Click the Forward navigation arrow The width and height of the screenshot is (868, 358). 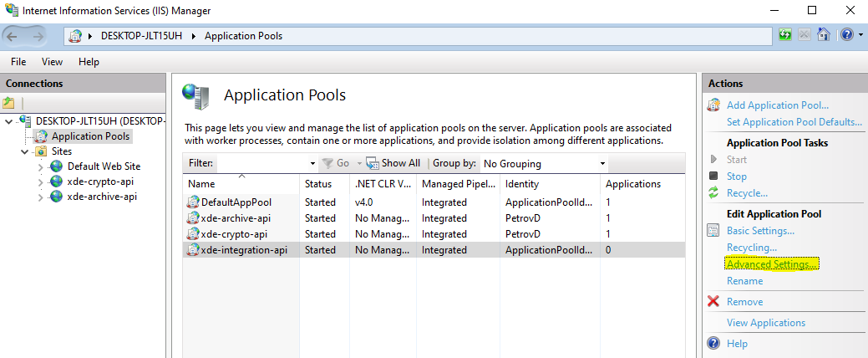tap(38, 36)
